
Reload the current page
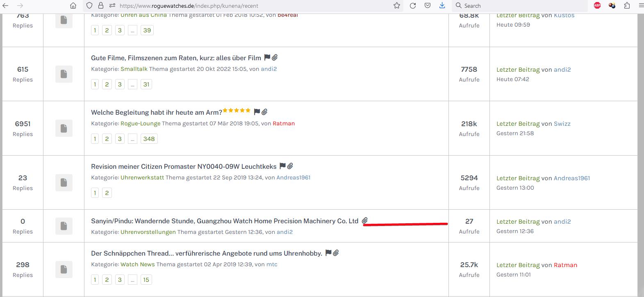pyautogui.click(x=413, y=6)
